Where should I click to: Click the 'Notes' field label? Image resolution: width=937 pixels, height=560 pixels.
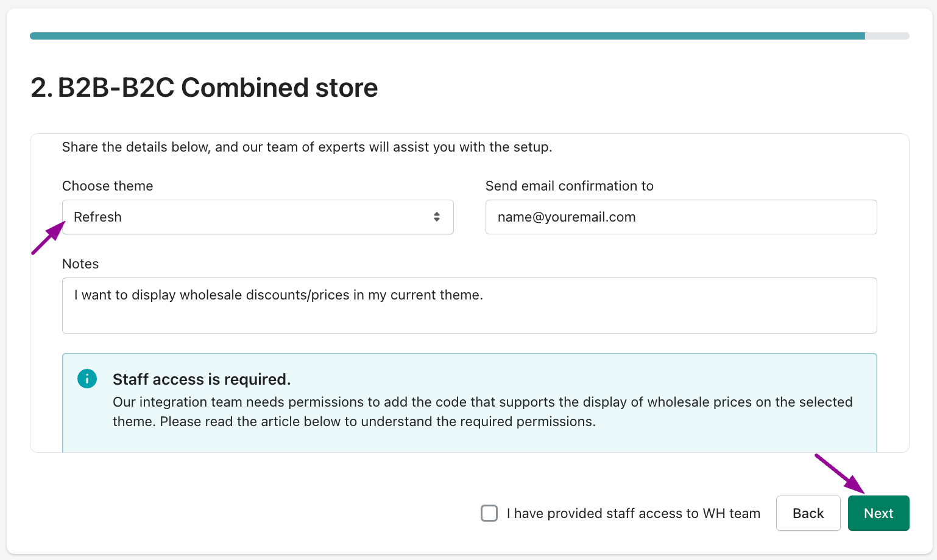point(80,264)
